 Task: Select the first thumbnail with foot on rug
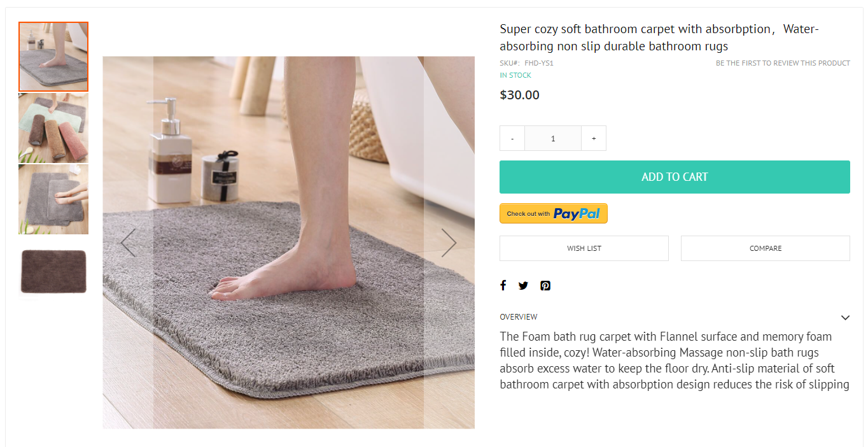point(53,57)
